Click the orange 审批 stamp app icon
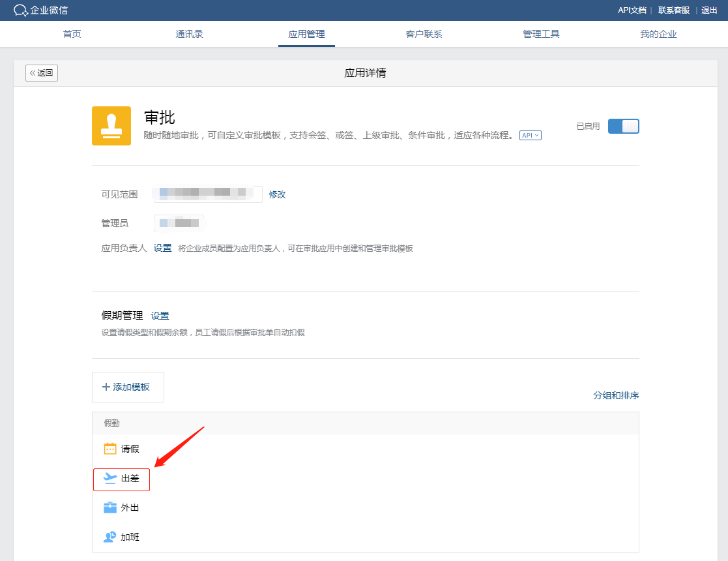This screenshot has height=561, width=728. (111, 126)
